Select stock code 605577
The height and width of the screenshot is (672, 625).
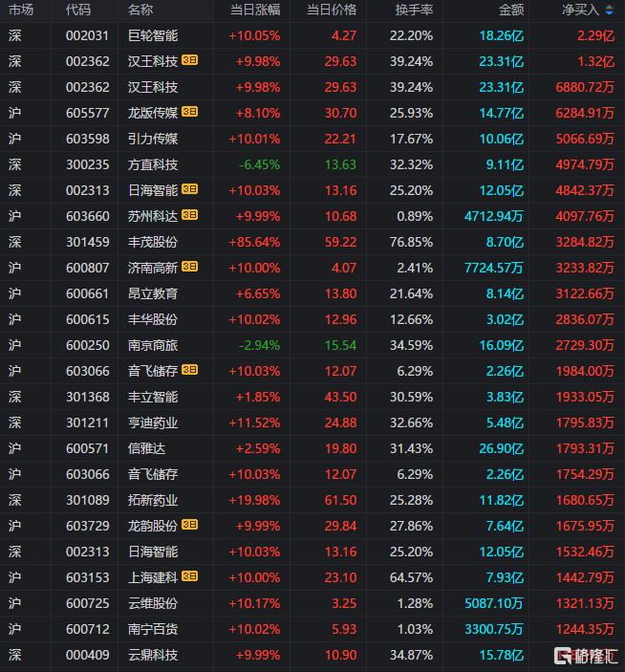click(x=88, y=113)
